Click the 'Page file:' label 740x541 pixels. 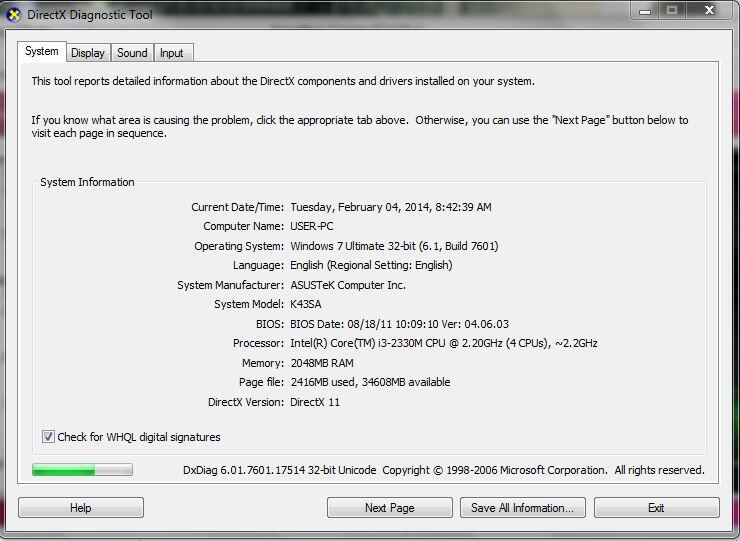pos(261,382)
